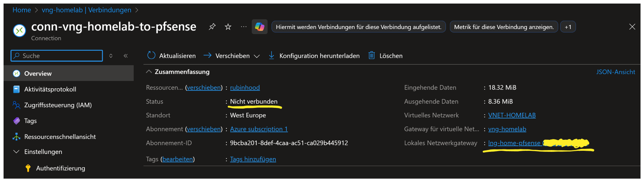Pin the connection to dashboard
This screenshot has width=644, height=182.
click(212, 27)
